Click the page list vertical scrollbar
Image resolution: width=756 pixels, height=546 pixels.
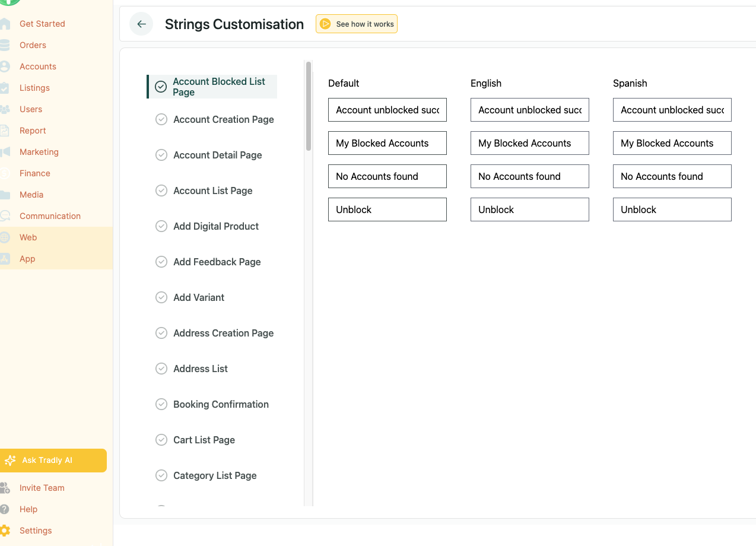coord(309,107)
